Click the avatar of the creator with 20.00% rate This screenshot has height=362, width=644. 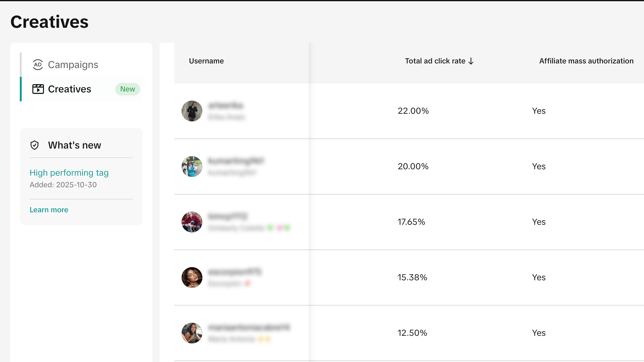click(x=192, y=167)
